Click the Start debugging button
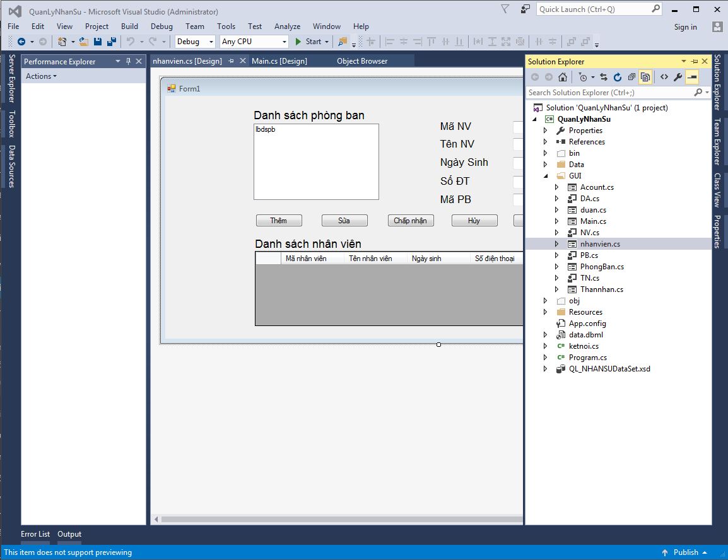This screenshot has height=560, width=728. pos(308,41)
